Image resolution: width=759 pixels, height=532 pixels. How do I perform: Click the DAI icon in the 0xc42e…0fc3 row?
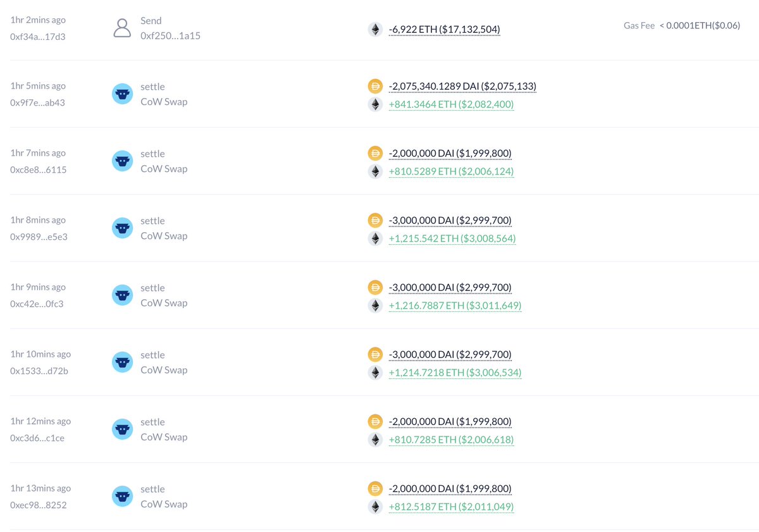(x=375, y=287)
